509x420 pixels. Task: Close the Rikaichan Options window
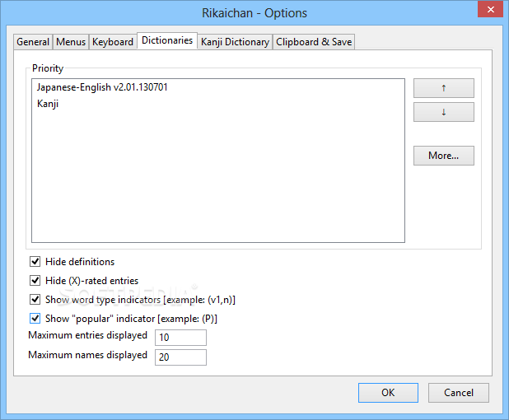coord(491,9)
